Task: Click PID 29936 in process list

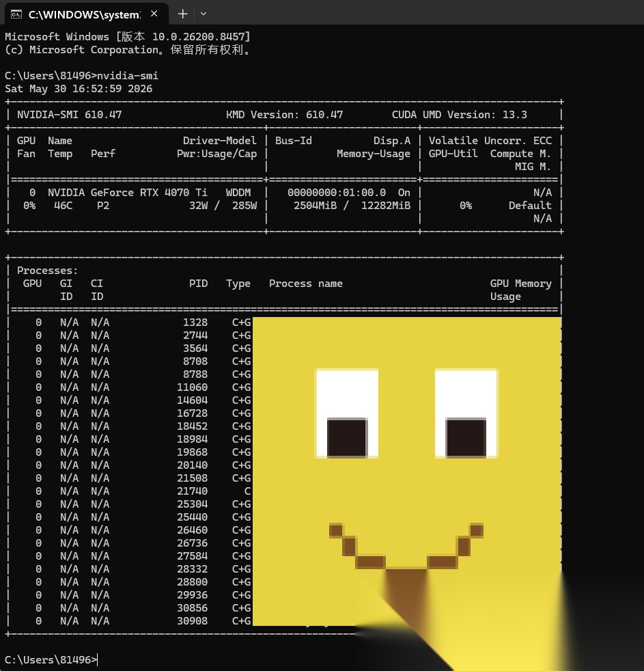Action: tap(193, 595)
